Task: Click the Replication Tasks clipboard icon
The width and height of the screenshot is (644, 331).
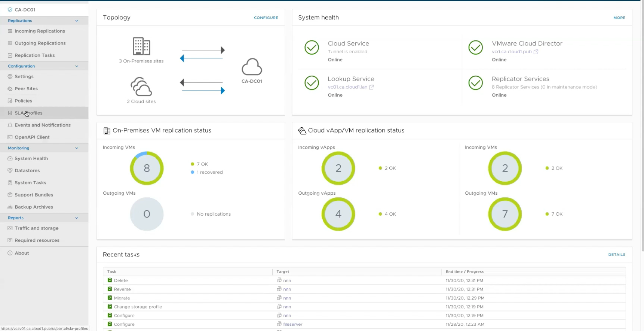Action: click(10, 55)
